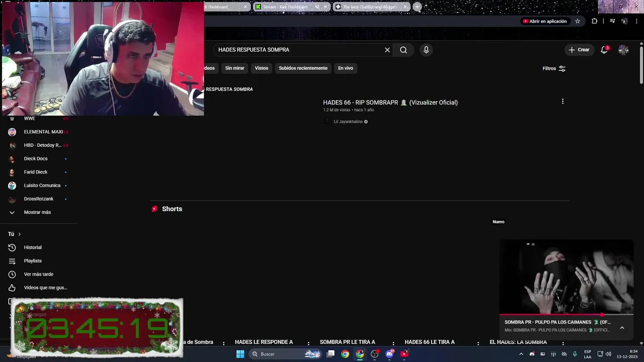Open menu beside HADES LE RESPONDE A short
Screen dimensions: 644x362
point(308,344)
